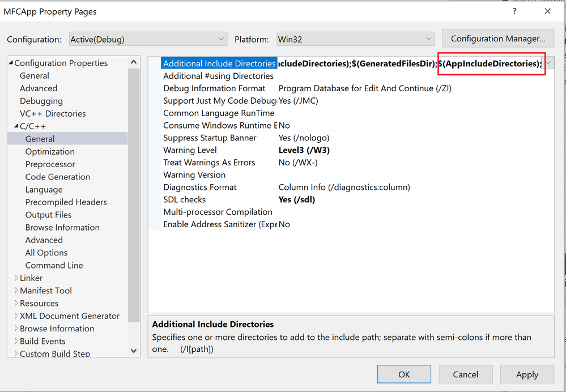Viewport: 566px width, 392px height.
Task: Select the Multi-processor Compilation property
Action: 218,212
